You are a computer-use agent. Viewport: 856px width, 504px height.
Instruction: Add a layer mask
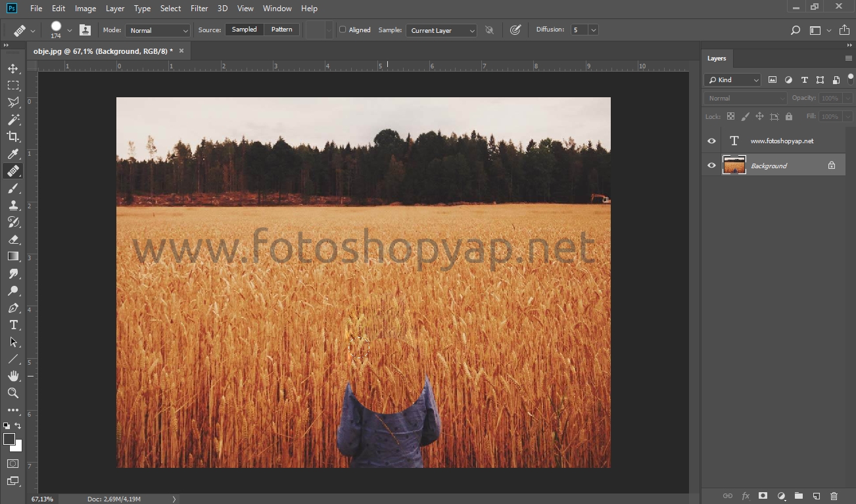[x=763, y=496]
